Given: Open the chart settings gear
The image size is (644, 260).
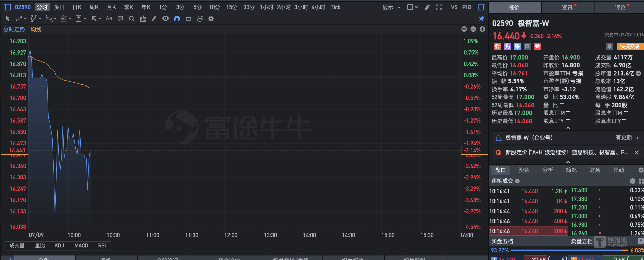Looking at the screenshot, I should tap(211, 18).
